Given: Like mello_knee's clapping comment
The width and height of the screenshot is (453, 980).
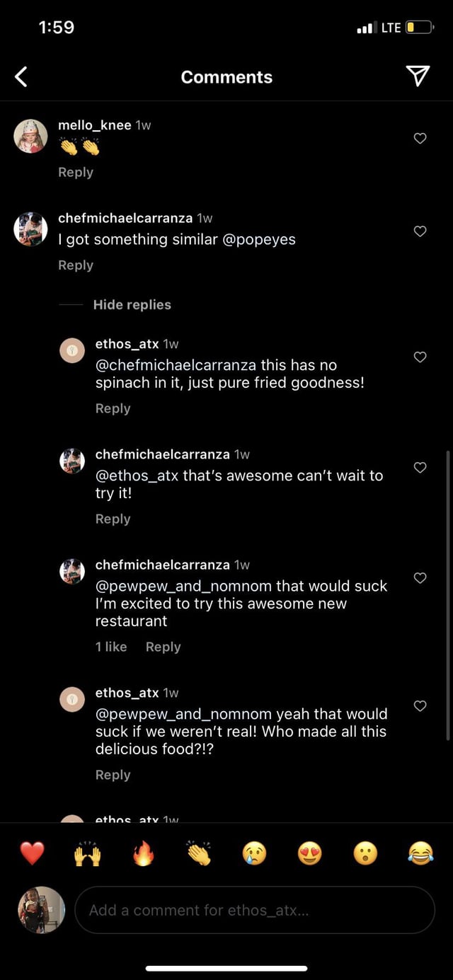Looking at the screenshot, I should tap(420, 139).
